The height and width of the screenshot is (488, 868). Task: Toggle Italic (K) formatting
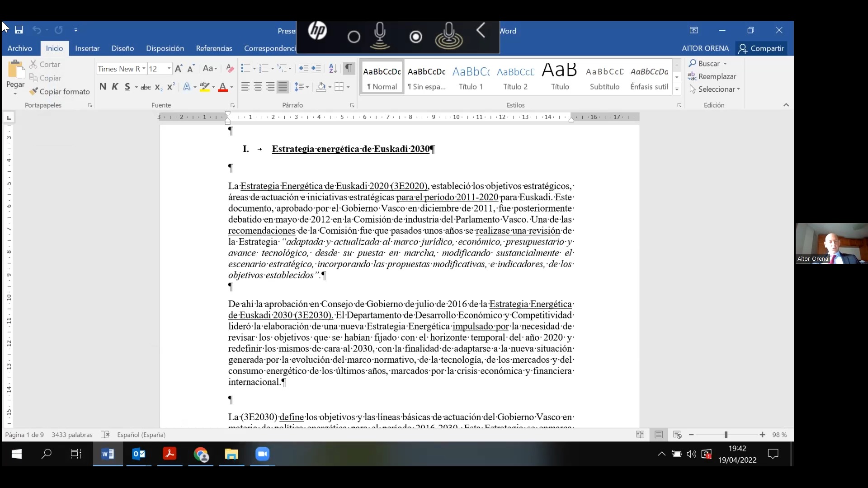point(115,87)
